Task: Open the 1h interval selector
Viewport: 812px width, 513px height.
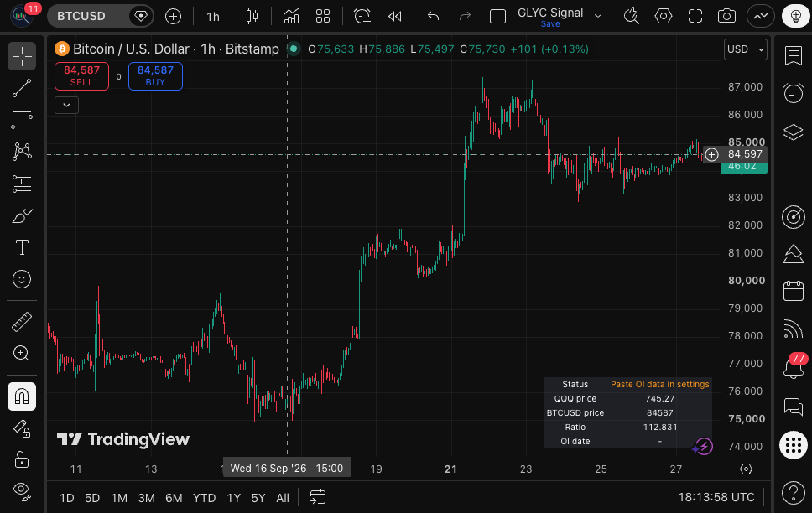Action: click(x=213, y=17)
